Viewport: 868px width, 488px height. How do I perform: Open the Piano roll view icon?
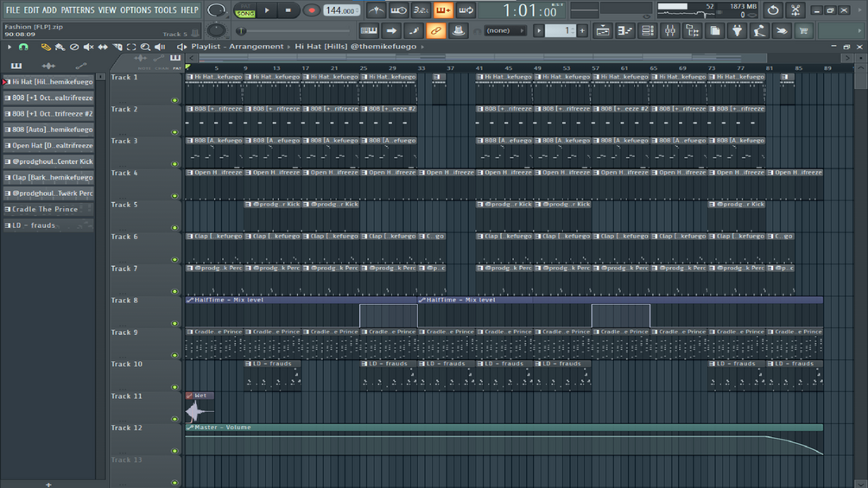click(x=625, y=31)
